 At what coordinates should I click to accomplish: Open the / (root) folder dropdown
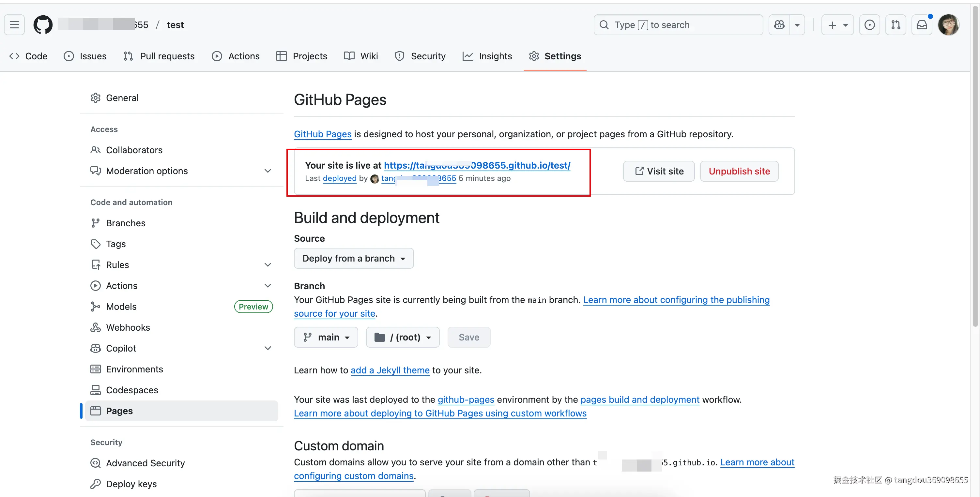tap(403, 337)
